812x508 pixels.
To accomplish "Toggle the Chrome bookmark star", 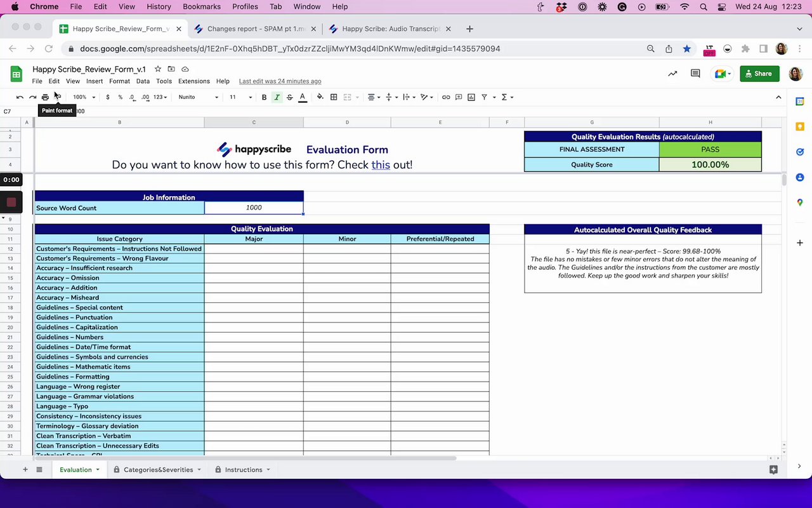I will coord(687,49).
